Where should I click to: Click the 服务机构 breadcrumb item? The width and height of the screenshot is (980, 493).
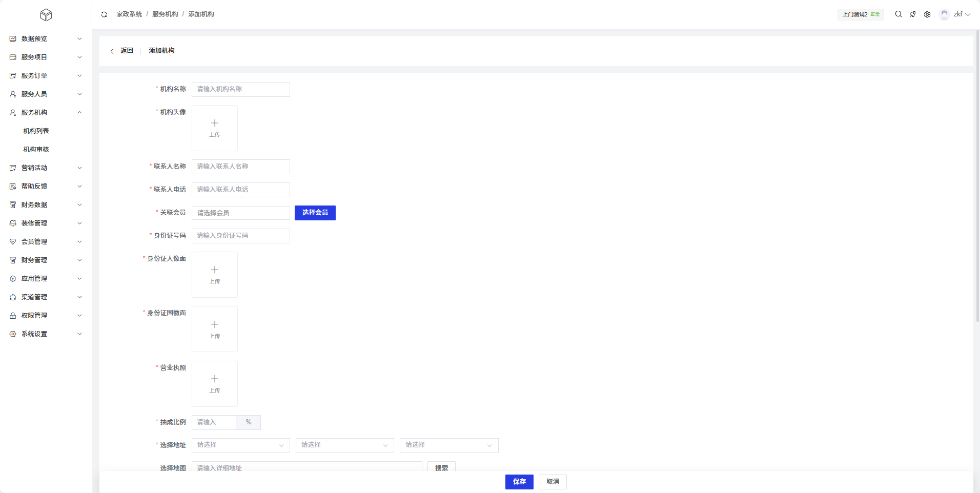pos(165,14)
